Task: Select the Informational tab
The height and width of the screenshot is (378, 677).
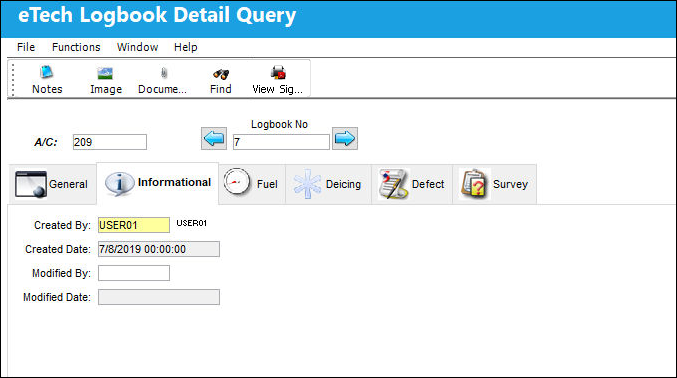Action: tap(158, 183)
